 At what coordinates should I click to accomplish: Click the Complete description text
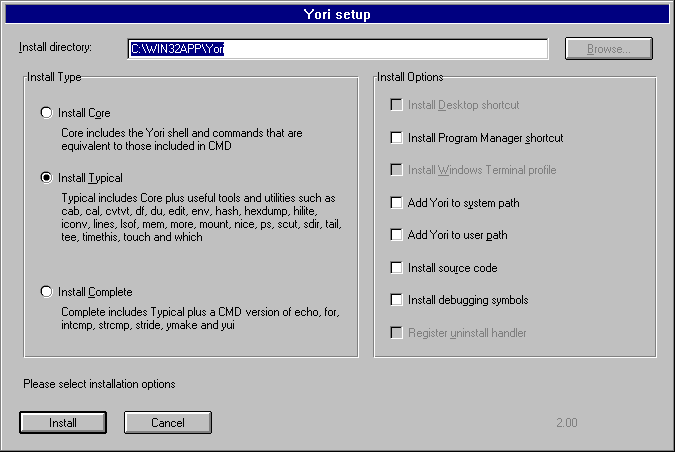click(x=200, y=318)
